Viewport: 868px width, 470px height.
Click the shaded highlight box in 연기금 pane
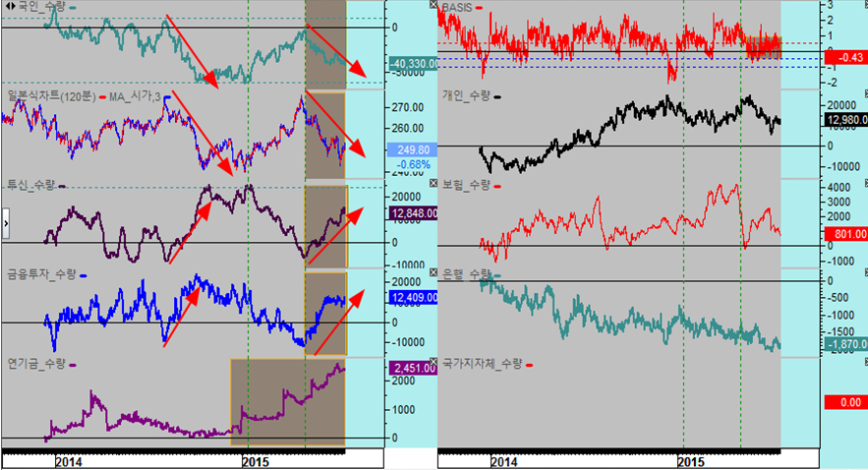tap(287, 403)
